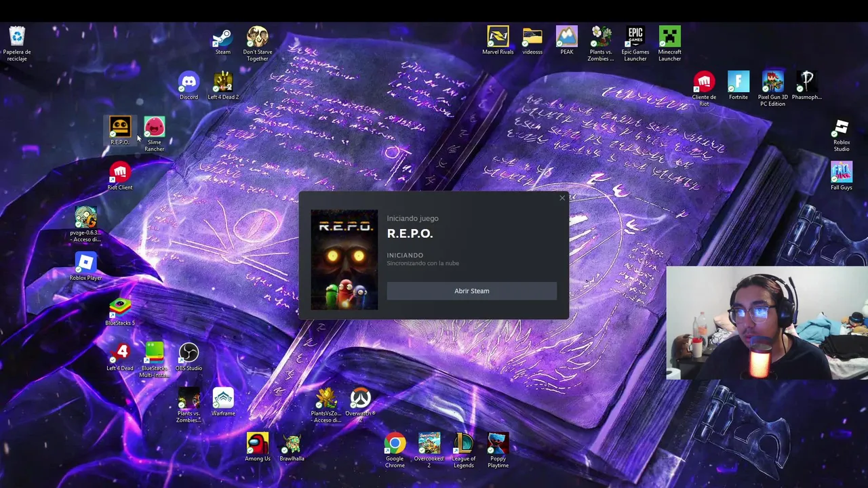Open the Papelera de reciclaje icon
868x488 pixels.
tap(17, 43)
